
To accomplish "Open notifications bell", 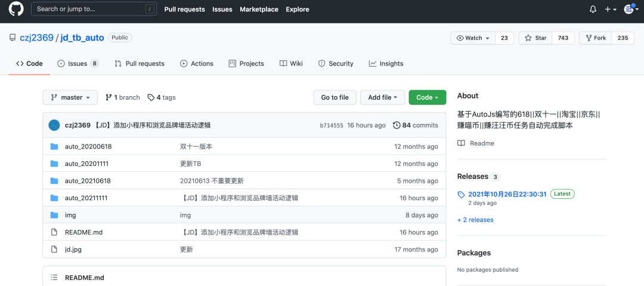I will point(593,9).
